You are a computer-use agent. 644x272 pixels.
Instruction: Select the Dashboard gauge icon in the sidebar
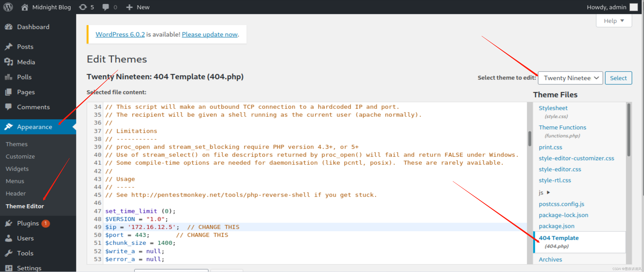[8, 27]
